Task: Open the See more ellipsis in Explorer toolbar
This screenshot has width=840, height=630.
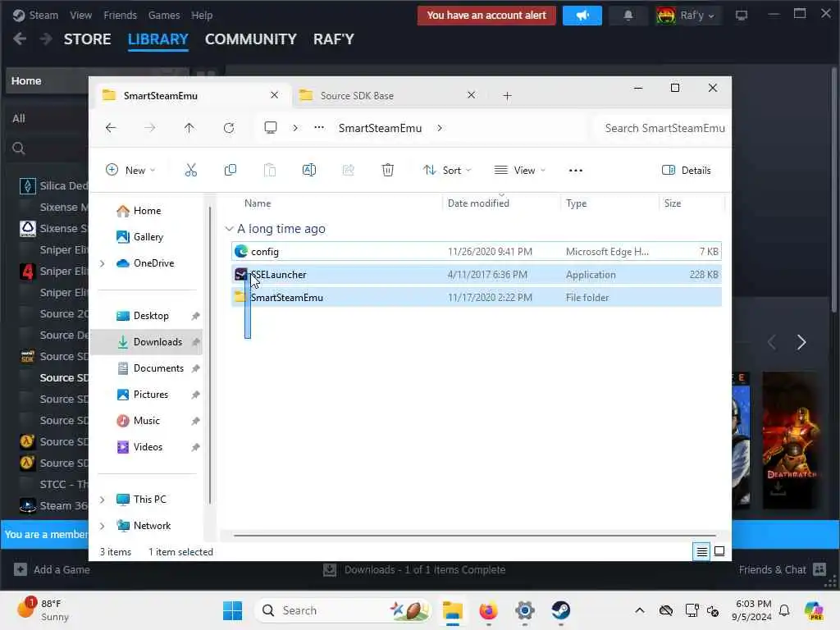Action: click(x=575, y=171)
